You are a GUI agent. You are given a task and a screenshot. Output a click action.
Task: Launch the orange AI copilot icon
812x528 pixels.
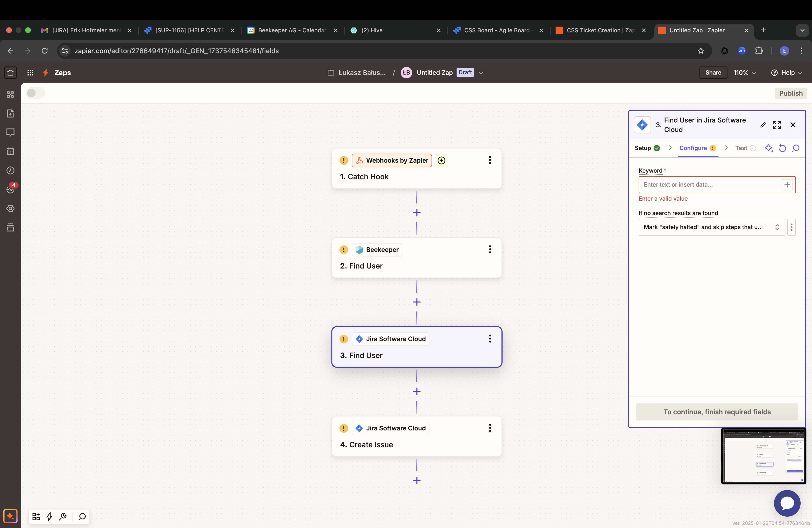click(10, 516)
